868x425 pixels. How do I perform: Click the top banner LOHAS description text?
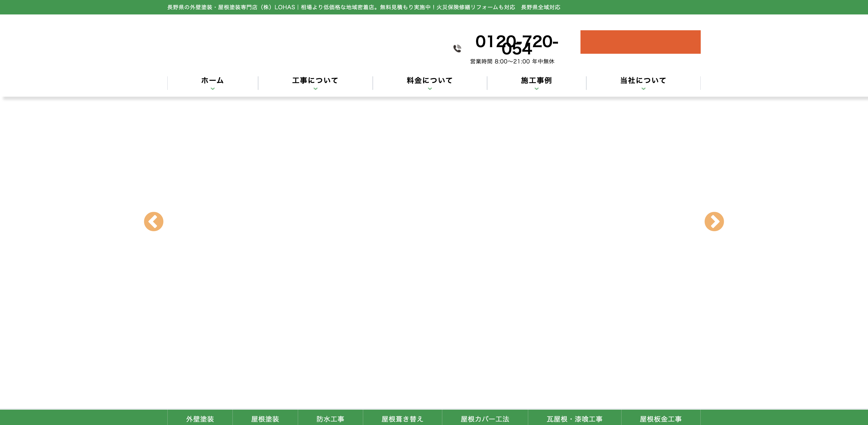pos(364,7)
